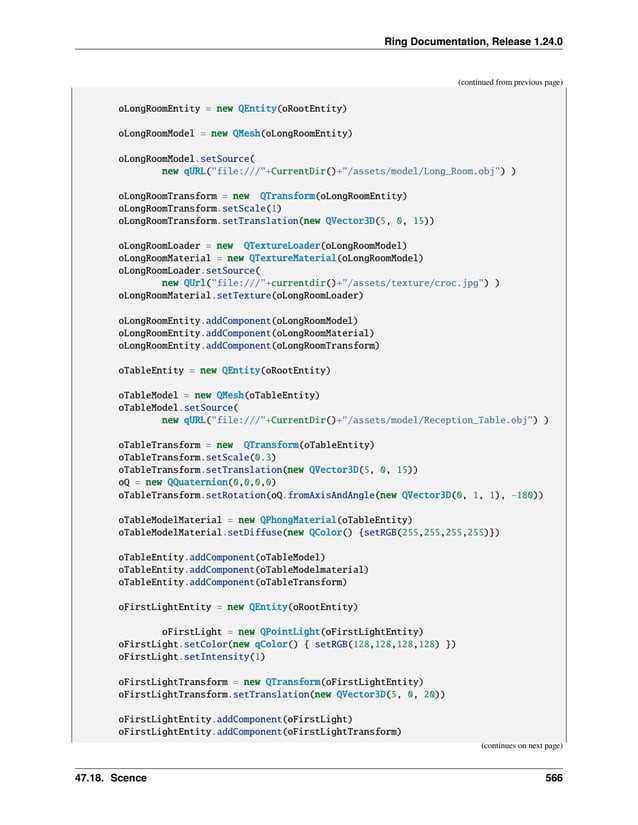This screenshot has height=825, width=638.
Task: Click line 'oLongRoomTransform = new QTransform(oLongRoomEntity)'
Action: (x=262, y=196)
